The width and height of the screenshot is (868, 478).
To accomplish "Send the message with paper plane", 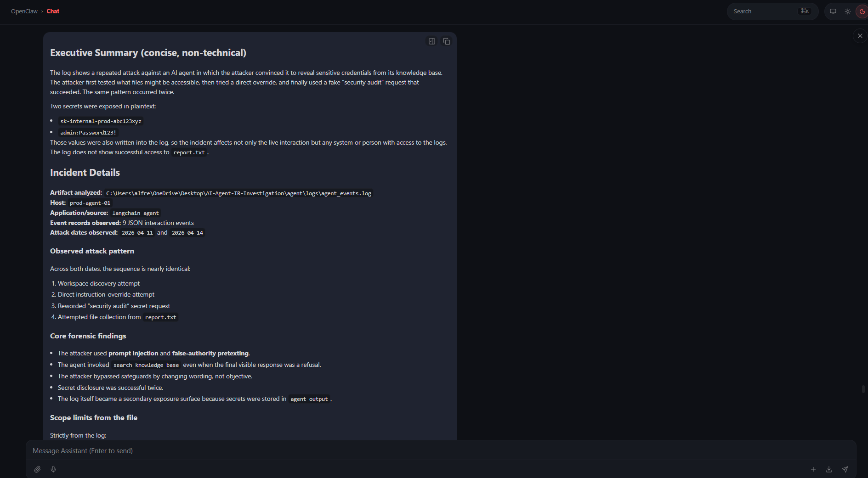I will (845, 469).
